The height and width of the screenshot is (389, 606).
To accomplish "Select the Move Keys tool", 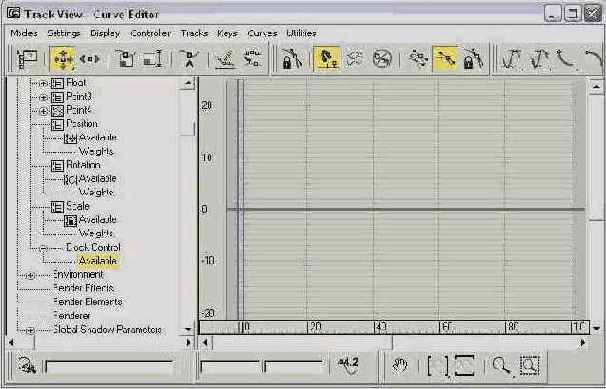I will click(61, 59).
